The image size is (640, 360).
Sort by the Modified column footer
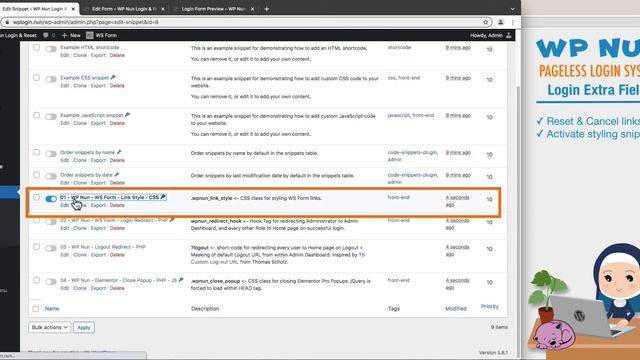(456, 309)
